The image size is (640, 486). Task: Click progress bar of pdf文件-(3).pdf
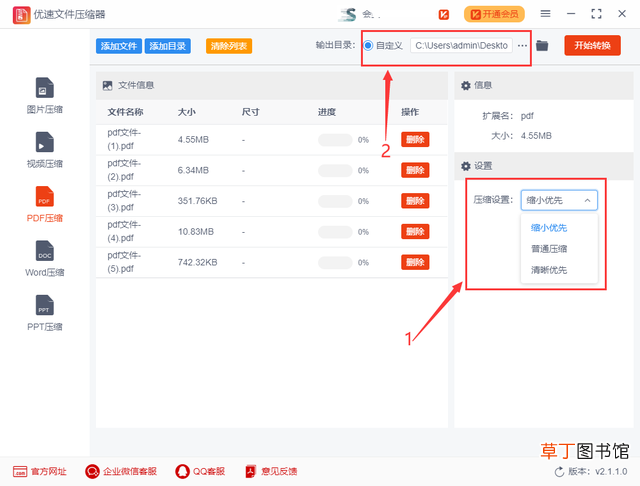point(335,201)
